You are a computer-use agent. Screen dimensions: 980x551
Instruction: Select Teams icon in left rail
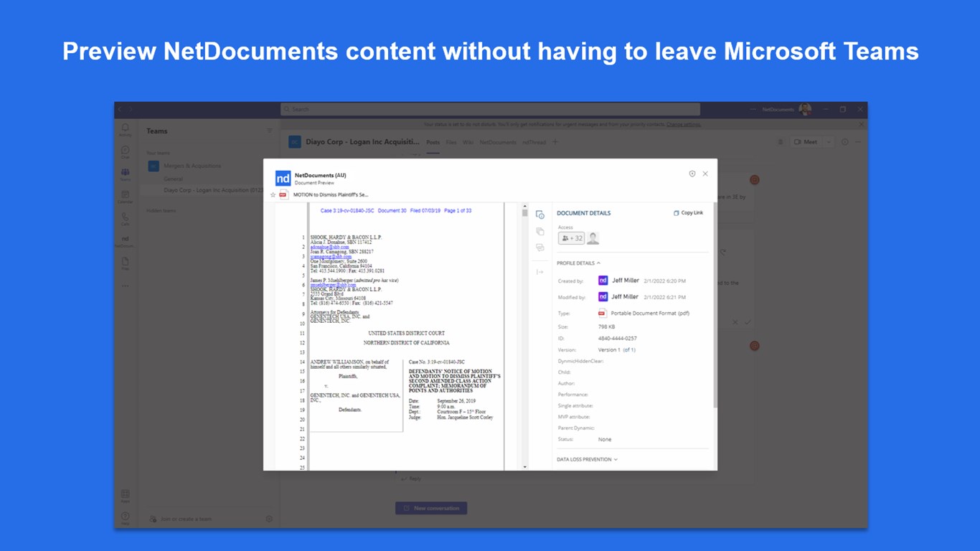tap(125, 174)
